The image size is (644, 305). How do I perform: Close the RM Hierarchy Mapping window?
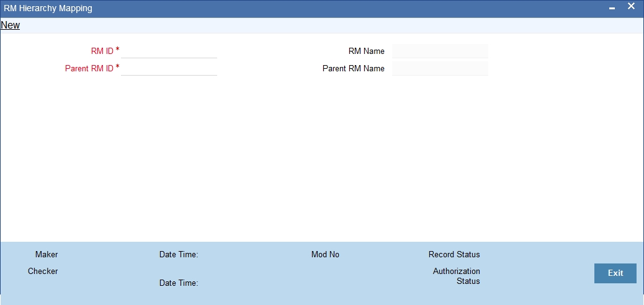631,6
